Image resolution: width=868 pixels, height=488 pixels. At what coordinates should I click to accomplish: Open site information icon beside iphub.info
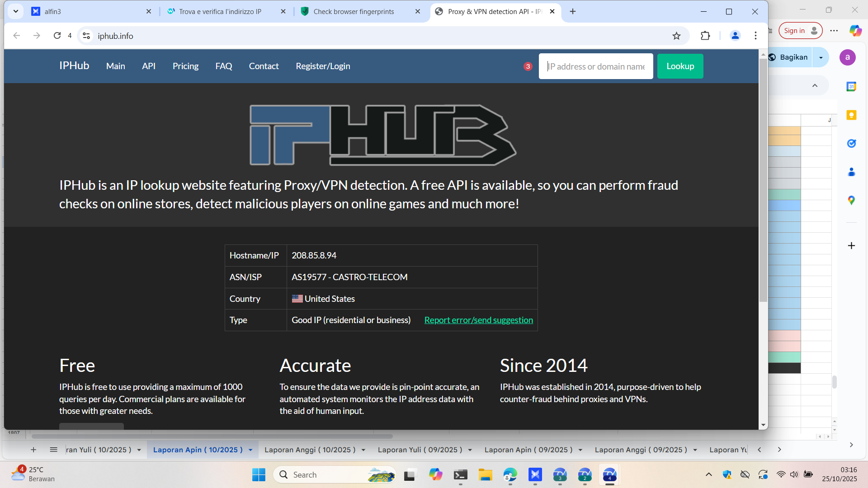pos(86,36)
